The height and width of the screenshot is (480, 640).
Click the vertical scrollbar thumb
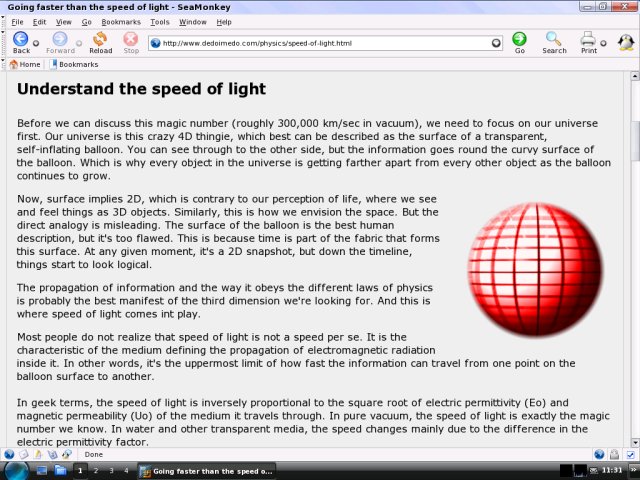tap(635, 141)
